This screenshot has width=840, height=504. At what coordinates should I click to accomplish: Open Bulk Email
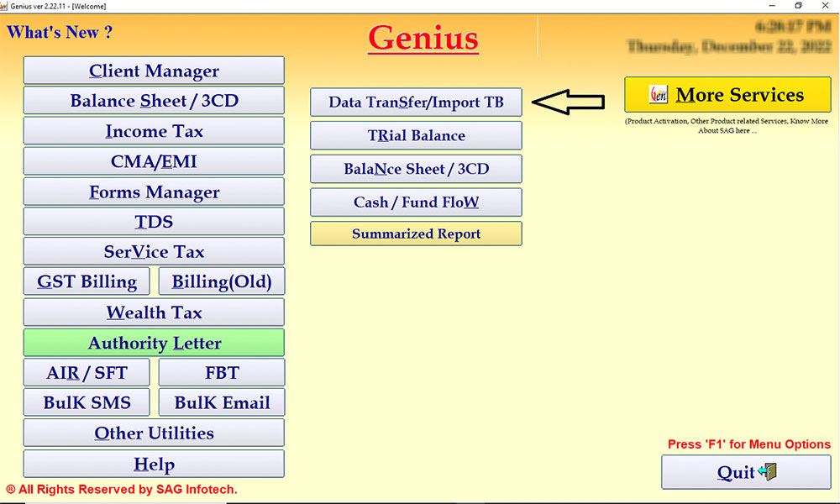point(221,402)
